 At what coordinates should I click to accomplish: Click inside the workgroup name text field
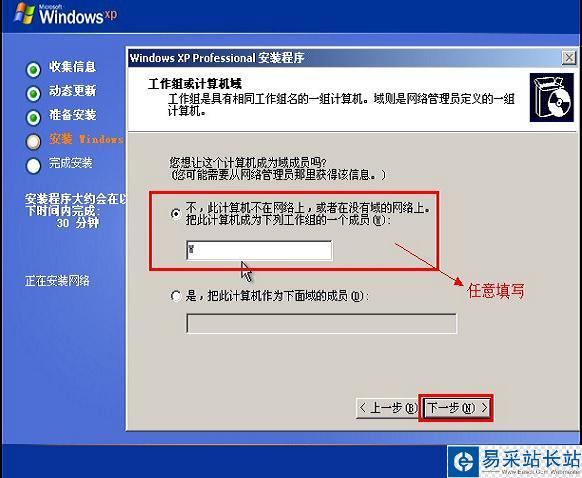259,251
